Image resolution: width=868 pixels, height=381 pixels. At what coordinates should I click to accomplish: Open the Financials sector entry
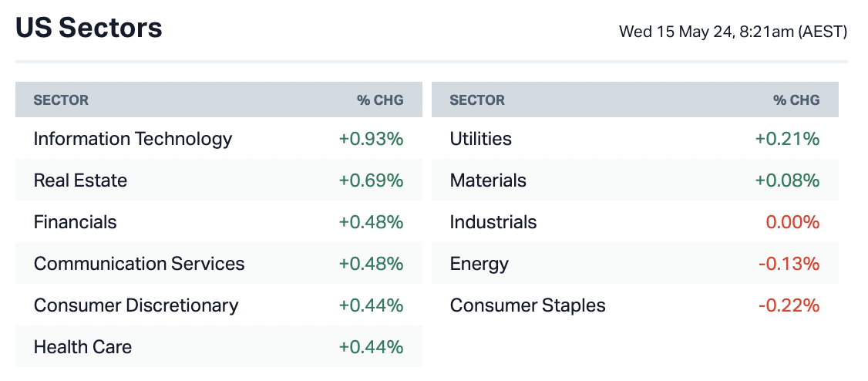pyautogui.click(x=75, y=222)
